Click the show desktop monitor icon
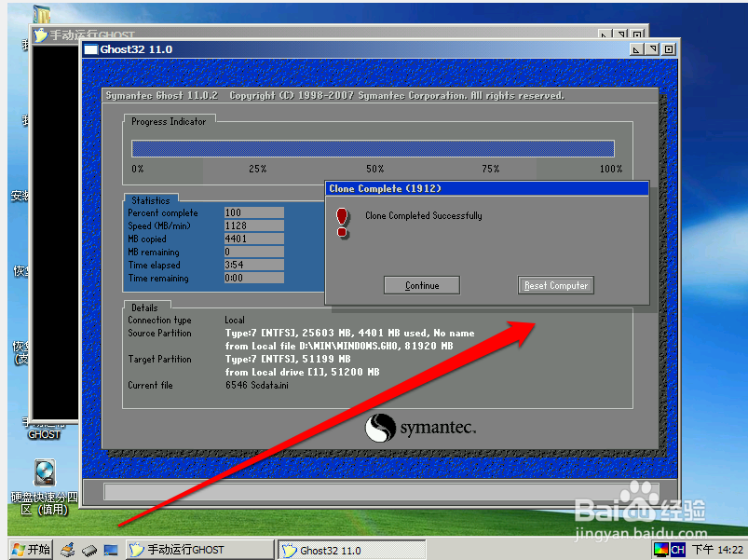This screenshot has height=560, width=748. tap(111, 550)
